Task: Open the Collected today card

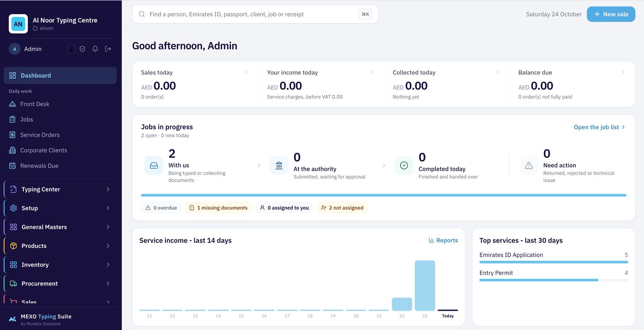Action: pos(446,84)
